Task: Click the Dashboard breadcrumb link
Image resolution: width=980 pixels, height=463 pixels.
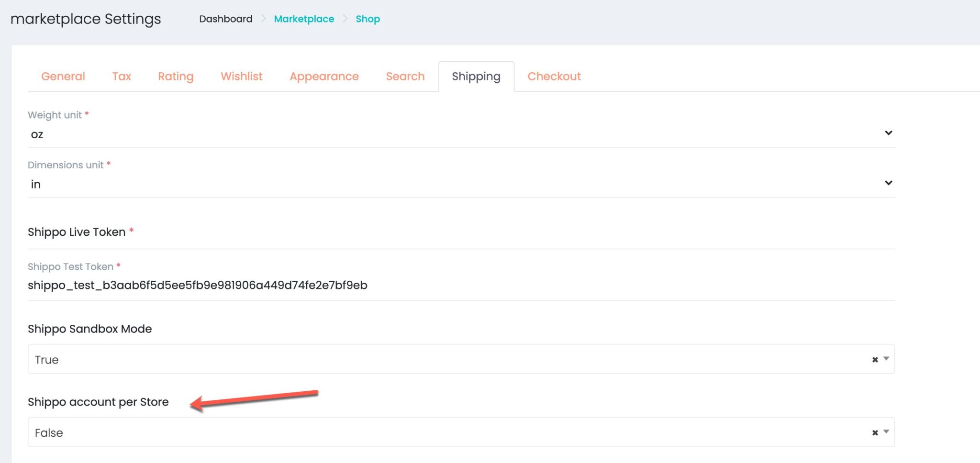Action: (x=226, y=19)
